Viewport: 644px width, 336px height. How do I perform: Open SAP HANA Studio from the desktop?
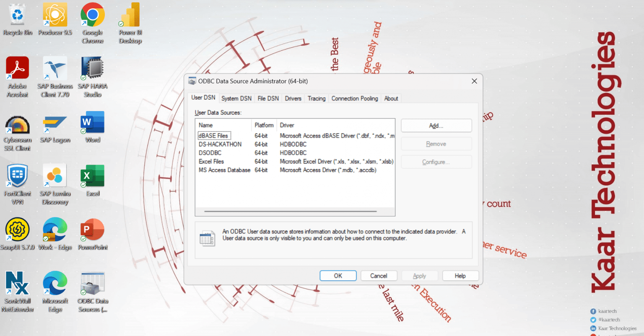(92, 67)
